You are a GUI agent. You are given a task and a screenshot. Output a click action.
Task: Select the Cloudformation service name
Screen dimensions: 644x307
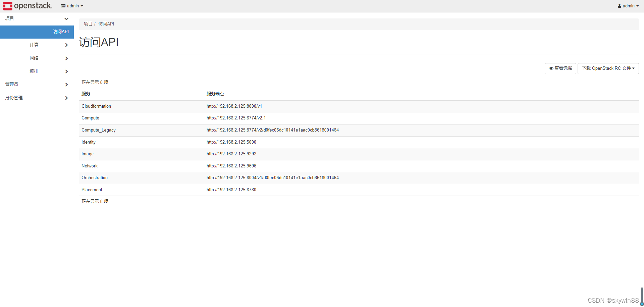pyautogui.click(x=96, y=106)
